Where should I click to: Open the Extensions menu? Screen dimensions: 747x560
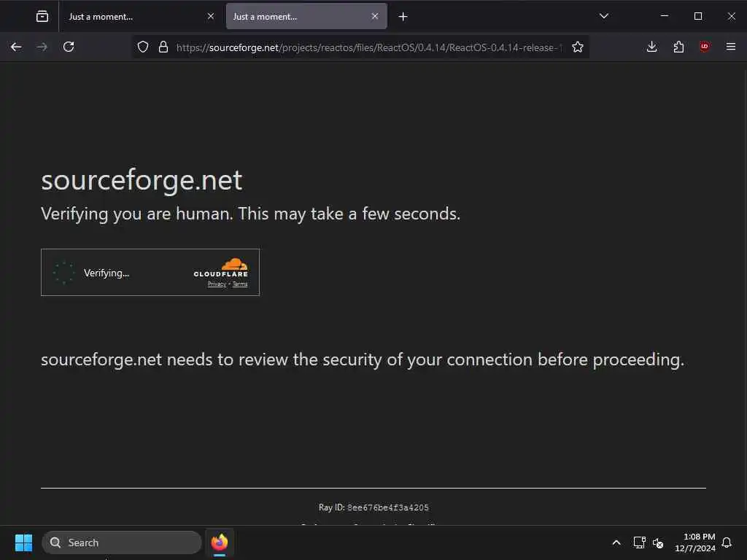(678, 47)
